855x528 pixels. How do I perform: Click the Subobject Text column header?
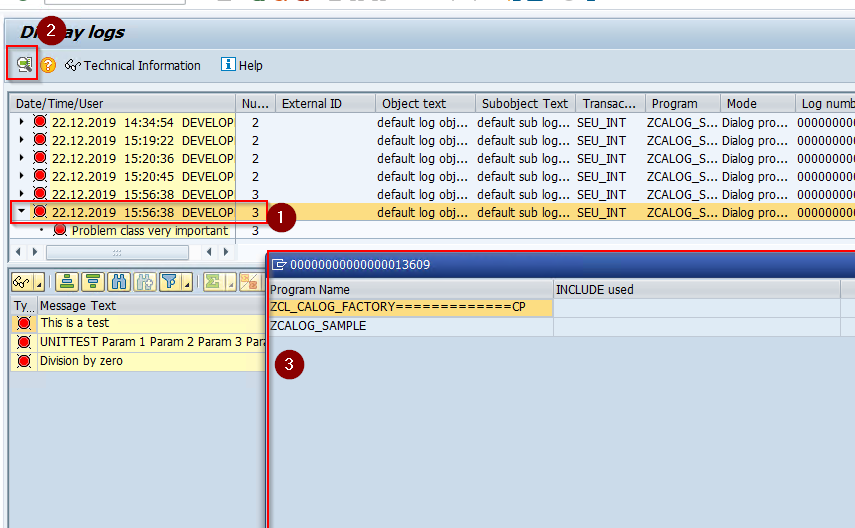point(526,104)
